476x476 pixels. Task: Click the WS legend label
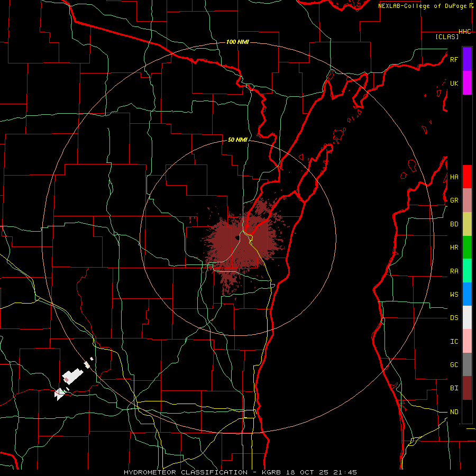point(454,294)
